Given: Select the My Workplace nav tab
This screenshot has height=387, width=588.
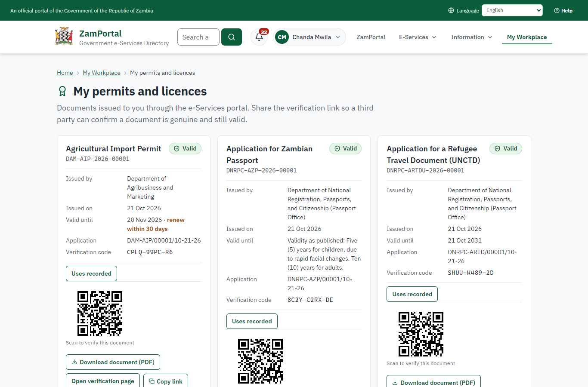Looking at the screenshot, I should coord(527,37).
